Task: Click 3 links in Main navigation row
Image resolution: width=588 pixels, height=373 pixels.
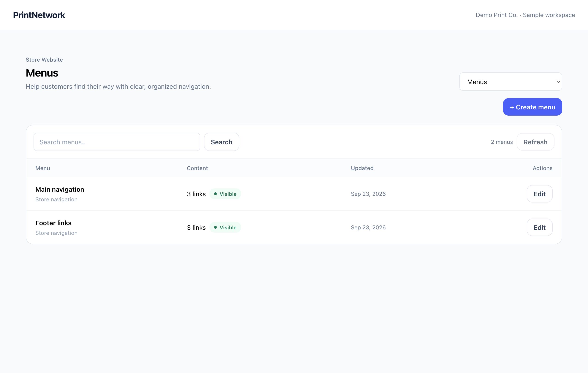Action: (x=196, y=194)
